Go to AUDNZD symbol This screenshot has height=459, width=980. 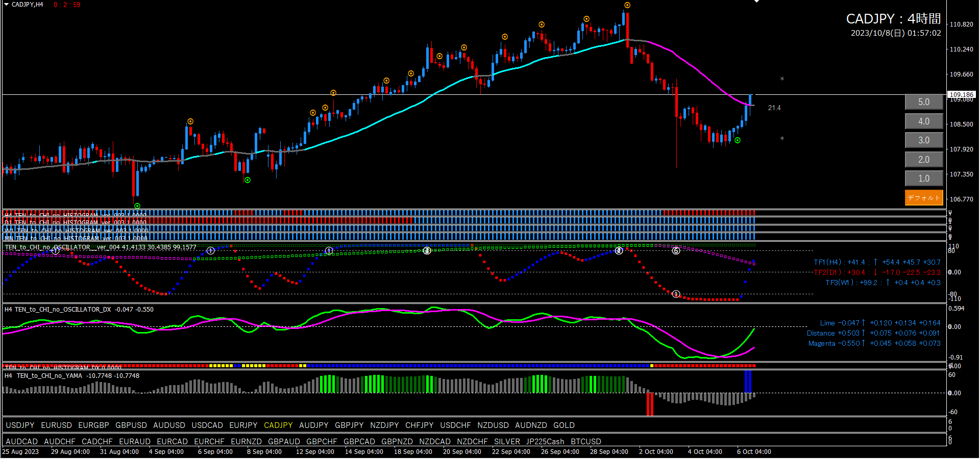[531, 425]
